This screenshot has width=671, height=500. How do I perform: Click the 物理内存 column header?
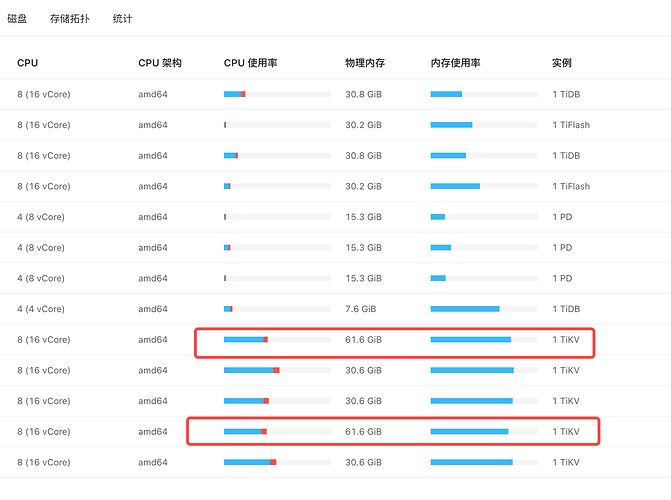[x=364, y=63]
